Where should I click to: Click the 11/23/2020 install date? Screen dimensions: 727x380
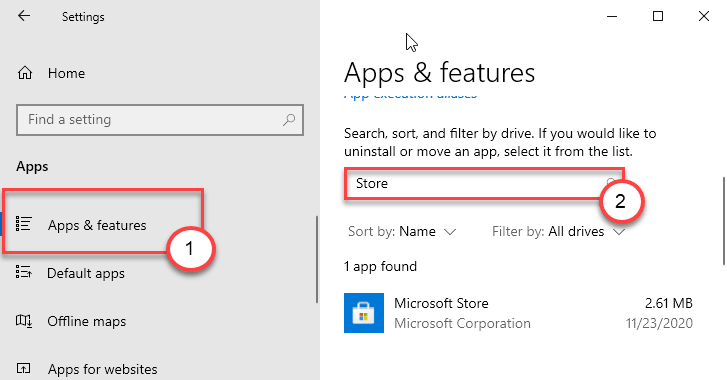click(659, 323)
